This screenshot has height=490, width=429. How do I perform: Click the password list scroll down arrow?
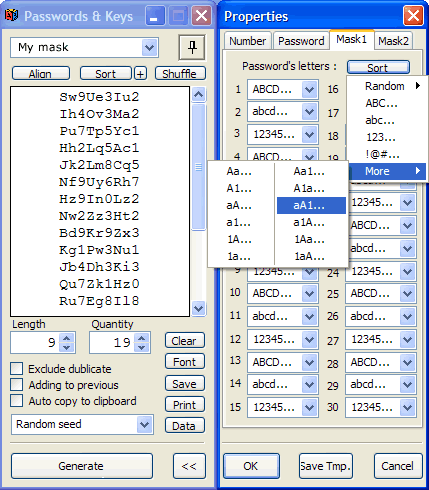point(199,308)
